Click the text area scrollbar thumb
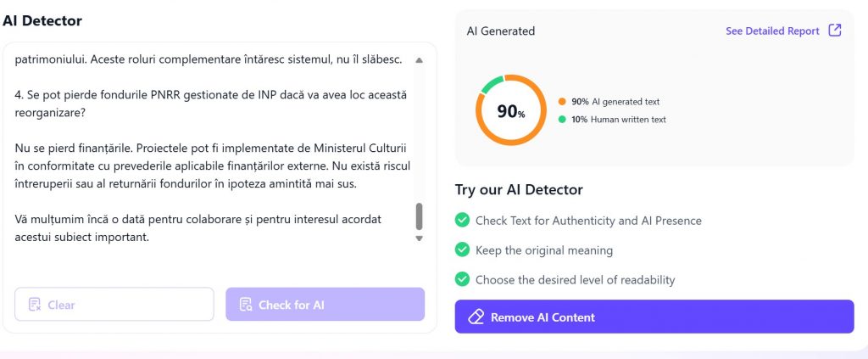868x359 pixels. click(x=419, y=216)
